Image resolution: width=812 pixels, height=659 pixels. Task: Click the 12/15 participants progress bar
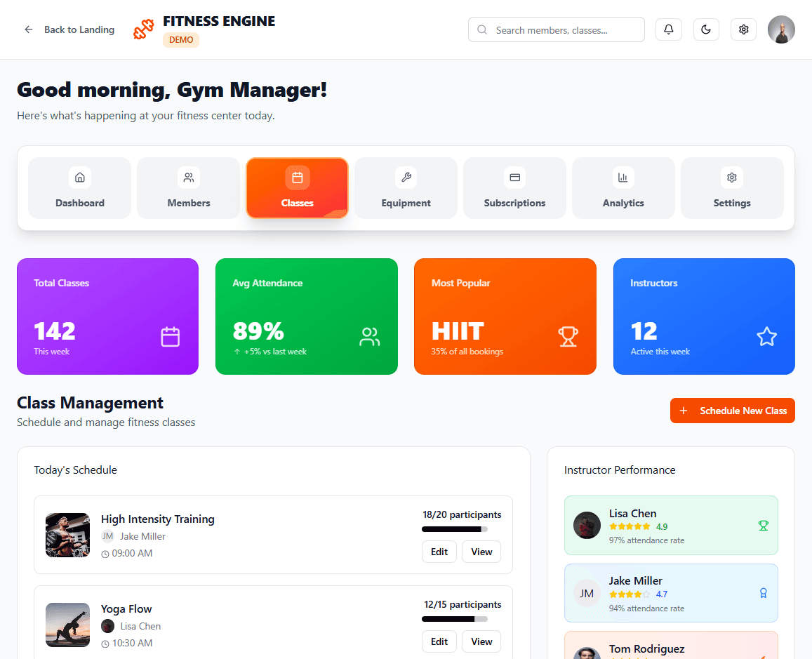[x=455, y=619]
